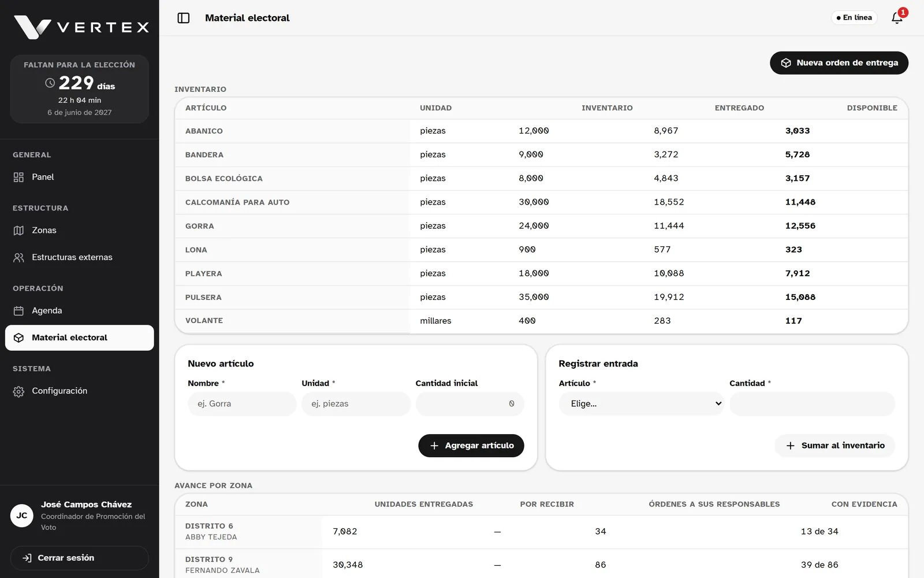Click the Estructuras externas people icon

[18, 257]
